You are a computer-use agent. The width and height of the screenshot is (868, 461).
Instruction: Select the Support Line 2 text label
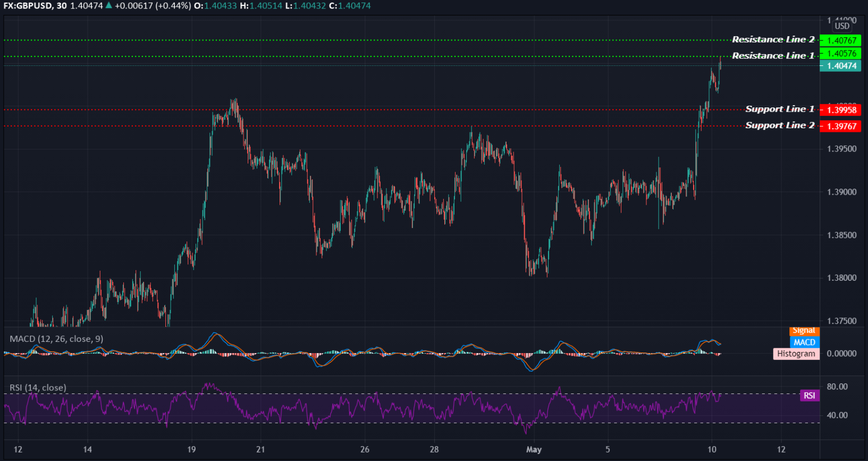click(x=780, y=125)
